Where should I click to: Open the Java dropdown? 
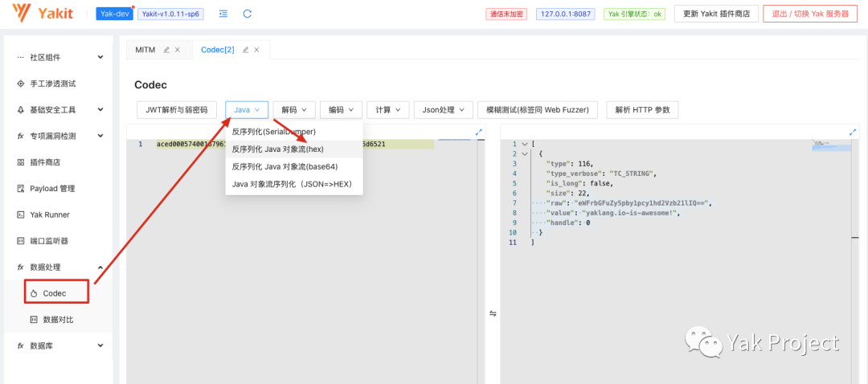pyautogui.click(x=247, y=109)
